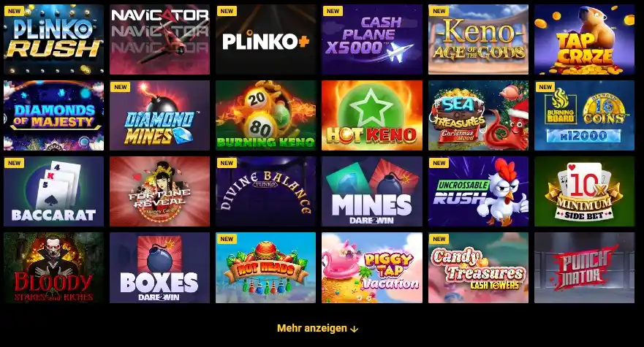The width and height of the screenshot is (644, 347).
Task: Open Cash Plane X5000 game
Action: [x=371, y=39]
